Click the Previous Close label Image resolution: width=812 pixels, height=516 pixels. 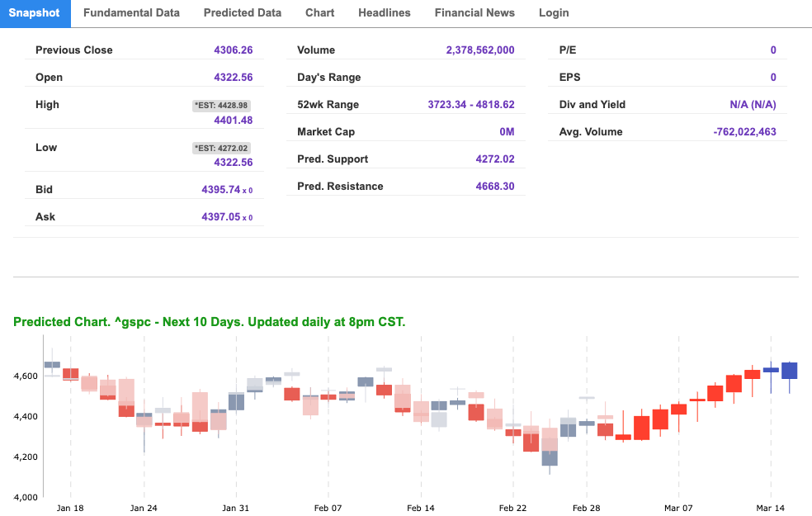(x=74, y=50)
